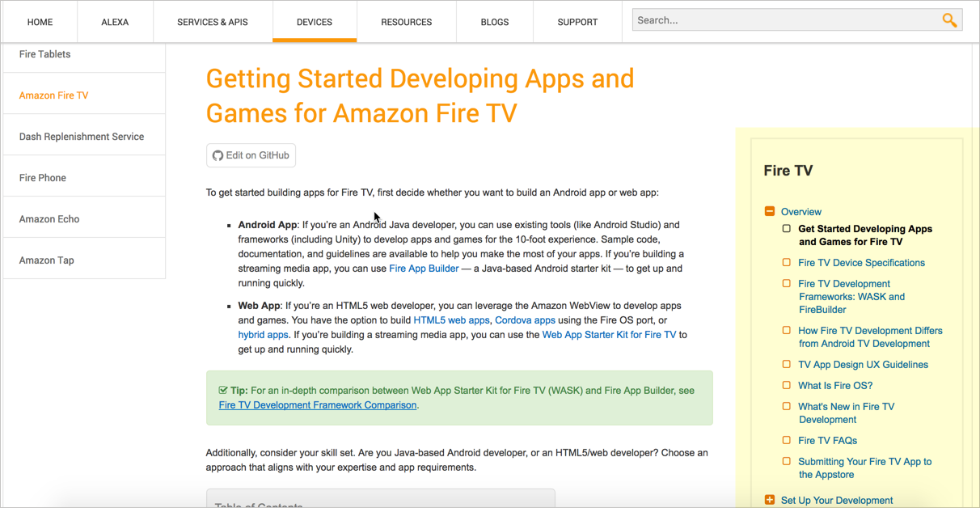Collapse the Overview section minus icon

point(770,212)
